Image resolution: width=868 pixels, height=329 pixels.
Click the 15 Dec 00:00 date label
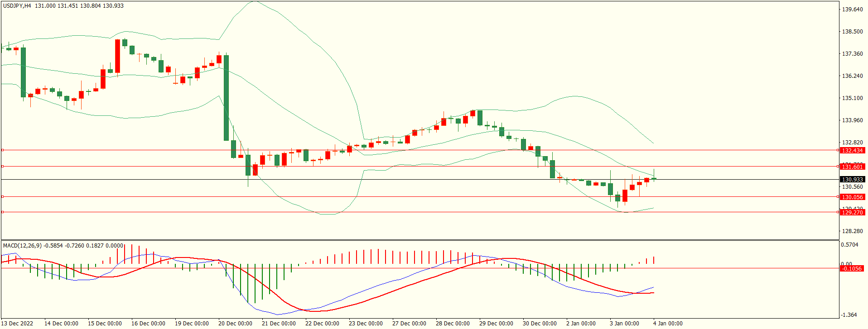click(x=105, y=324)
